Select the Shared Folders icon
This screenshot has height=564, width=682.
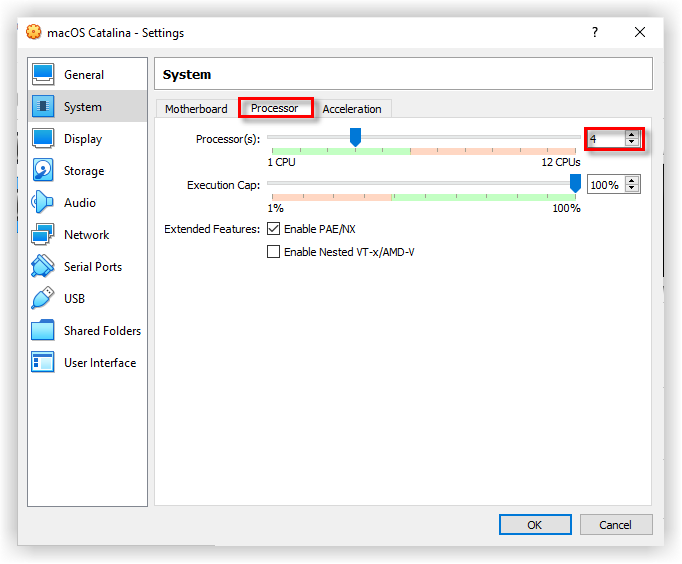pos(43,331)
